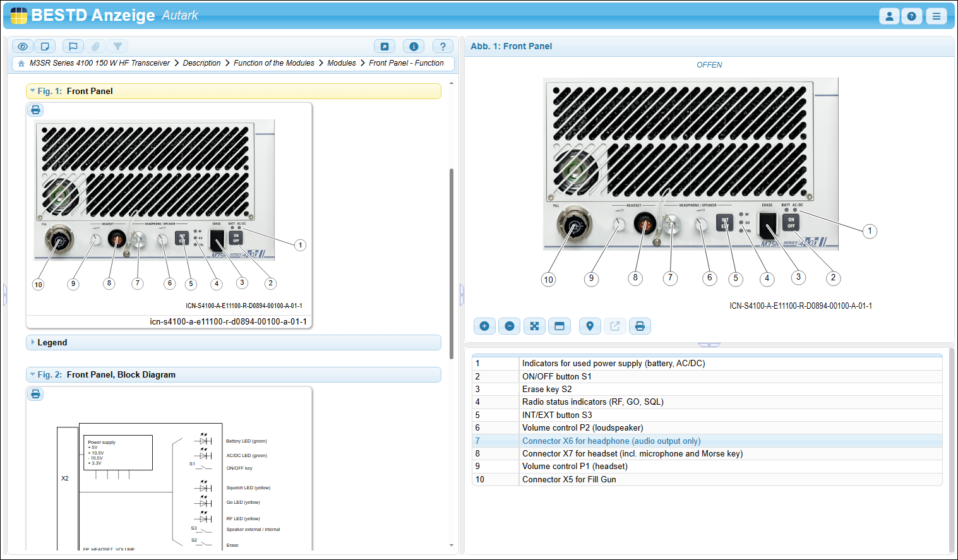958x560 pixels.
Task: Open the filter funnel icon
Action: pyautogui.click(x=117, y=46)
